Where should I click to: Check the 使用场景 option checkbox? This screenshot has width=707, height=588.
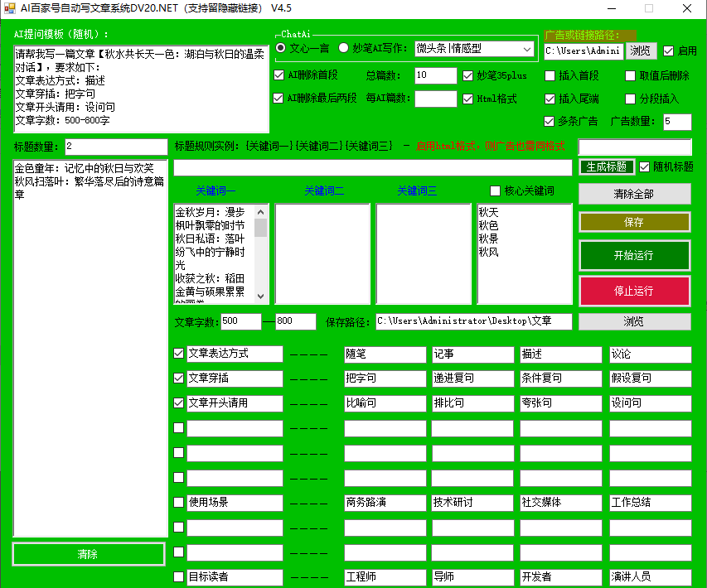tap(179, 502)
